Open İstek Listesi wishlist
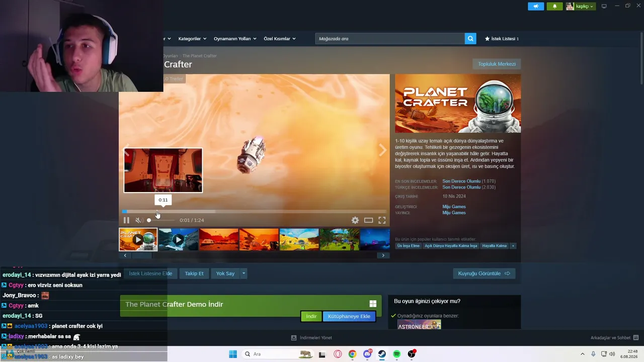644x362 pixels. tap(502, 39)
